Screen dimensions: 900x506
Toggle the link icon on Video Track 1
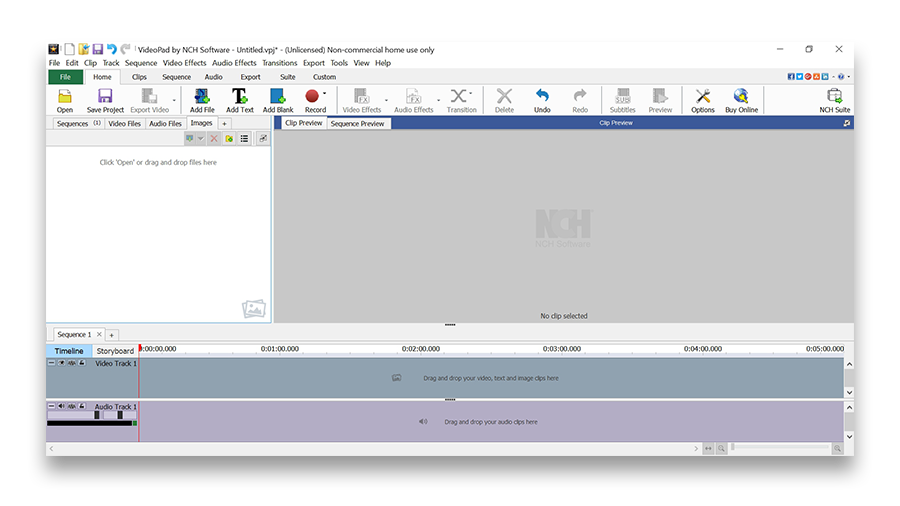click(72, 363)
